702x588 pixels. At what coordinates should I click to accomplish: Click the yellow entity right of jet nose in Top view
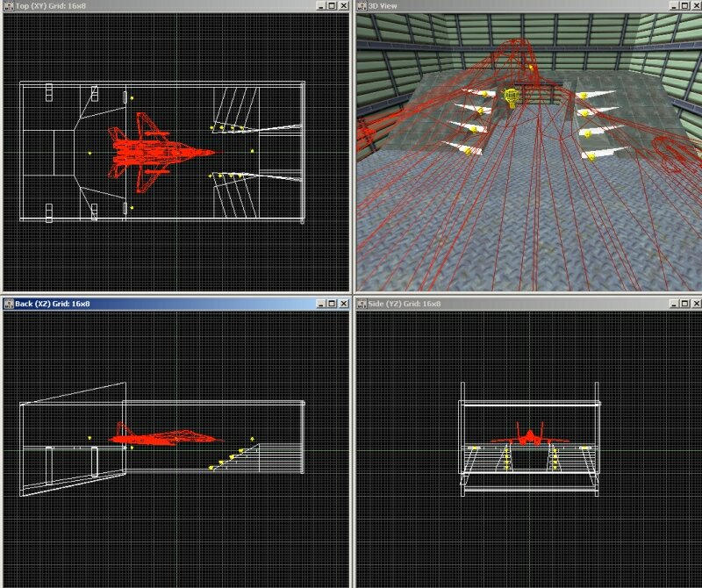point(252,152)
